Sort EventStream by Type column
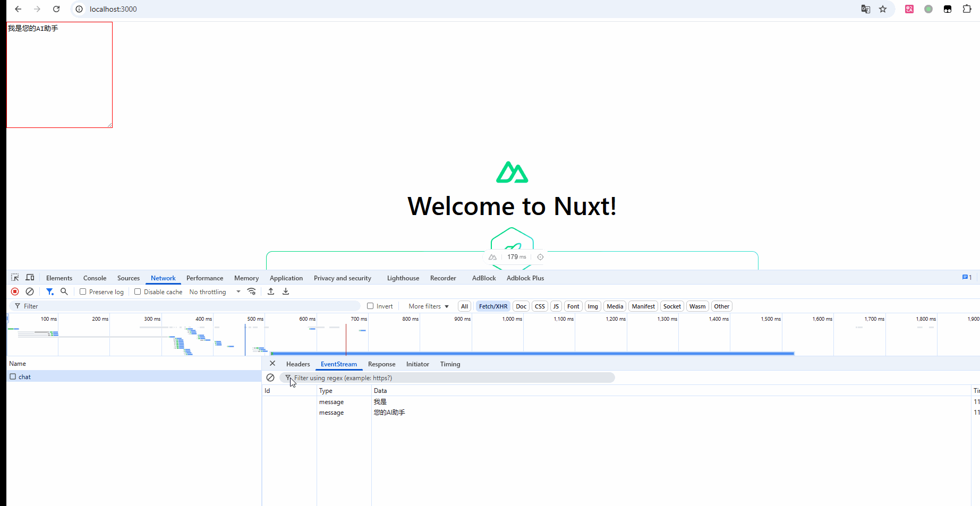This screenshot has width=980, height=506. click(344, 390)
